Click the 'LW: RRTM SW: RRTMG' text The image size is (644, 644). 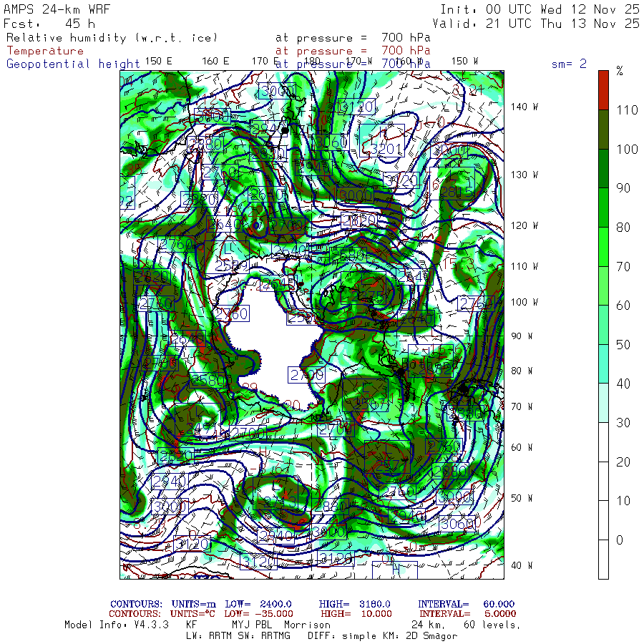click(238, 636)
